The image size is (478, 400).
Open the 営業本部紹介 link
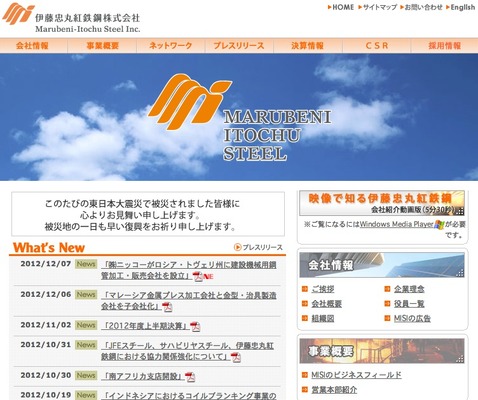(x=334, y=390)
